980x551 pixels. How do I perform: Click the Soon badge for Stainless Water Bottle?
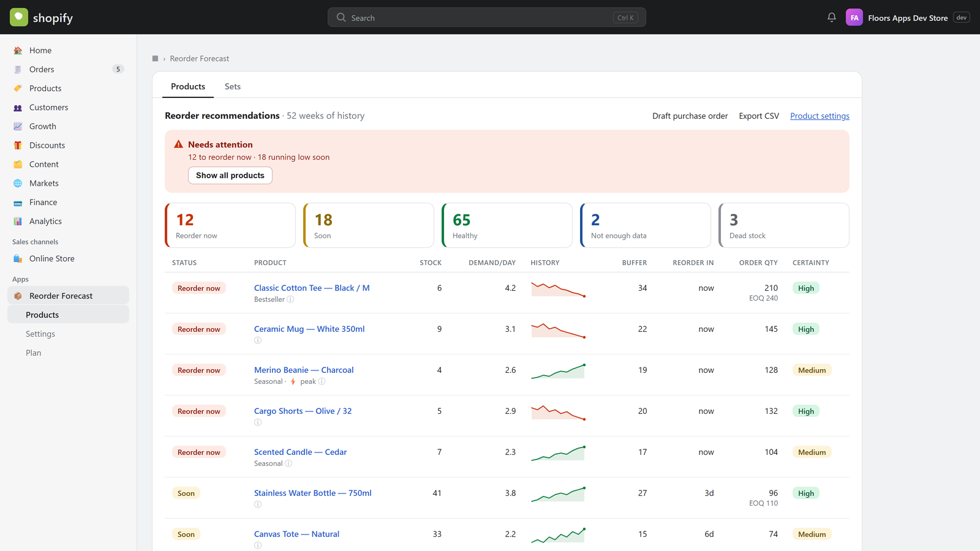click(x=186, y=493)
